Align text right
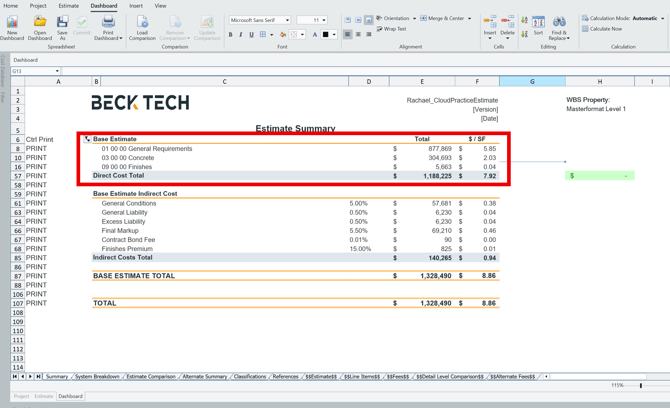670x408 pixels. [x=368, y=35]
